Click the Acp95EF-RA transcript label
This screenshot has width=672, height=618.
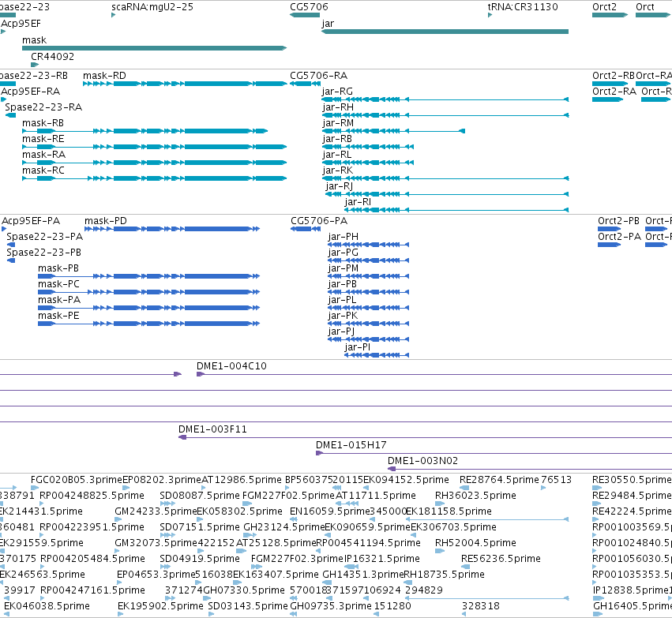pyautogui.click(x=31, y=92)
